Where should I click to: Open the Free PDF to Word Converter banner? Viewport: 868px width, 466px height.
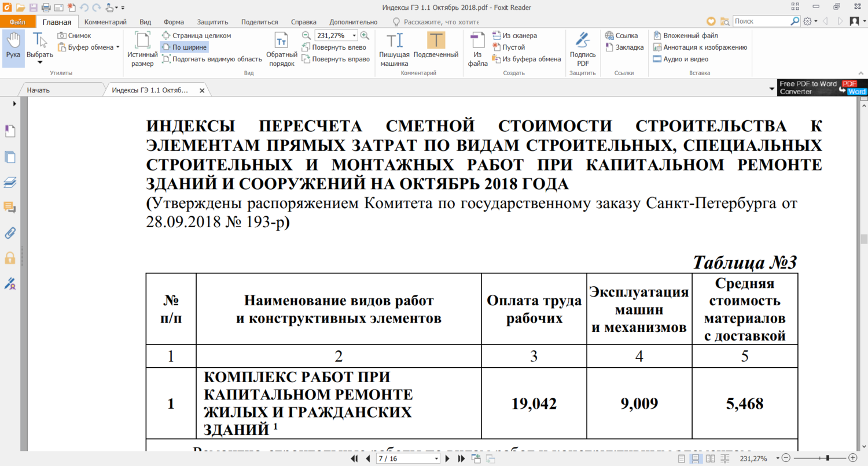(x=822, y=88)
